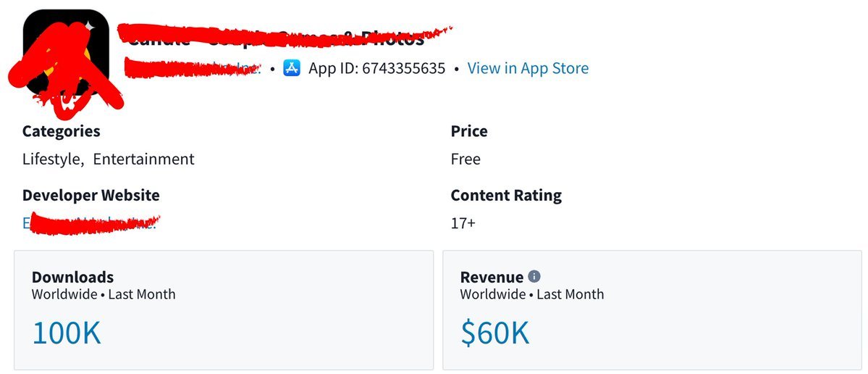Click Worldwide Last Month under Revenue

coord(532,294)
